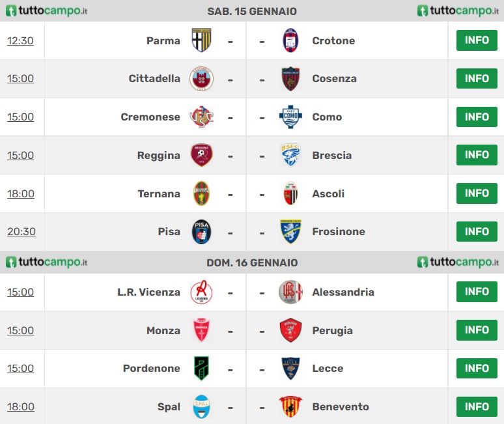Open the Pisa club emblem

pyautogui.click(x=202, y=231)
